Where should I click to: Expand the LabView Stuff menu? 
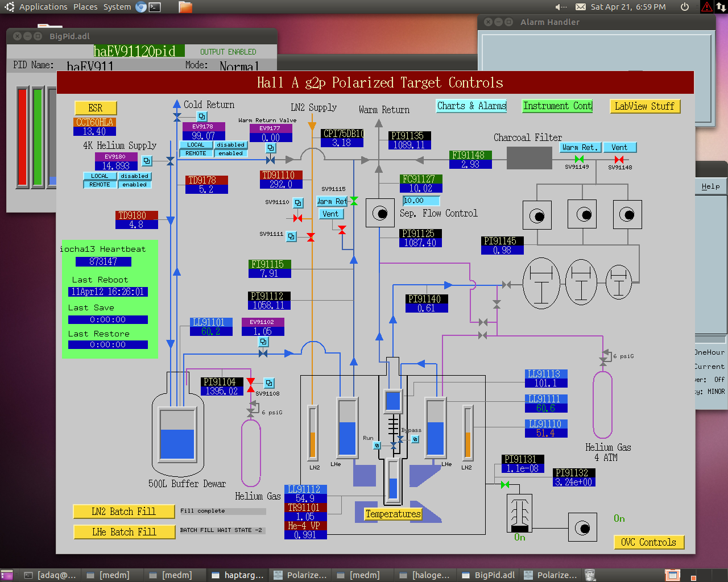coord(645,106)
